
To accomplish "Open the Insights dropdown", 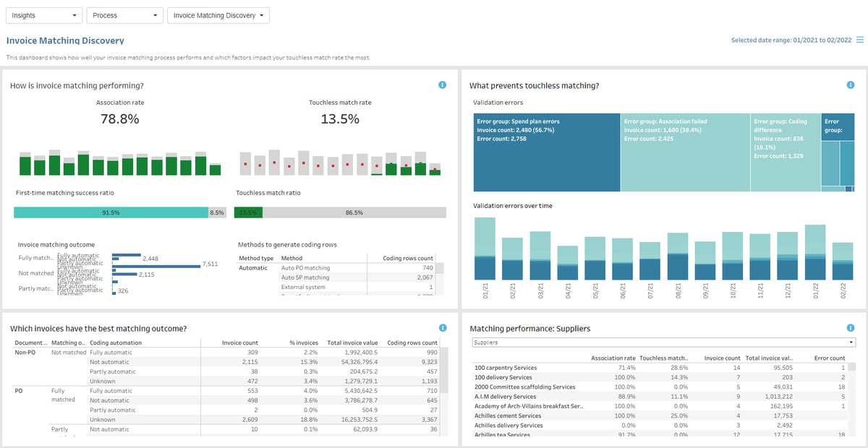I will coord(43,15).
